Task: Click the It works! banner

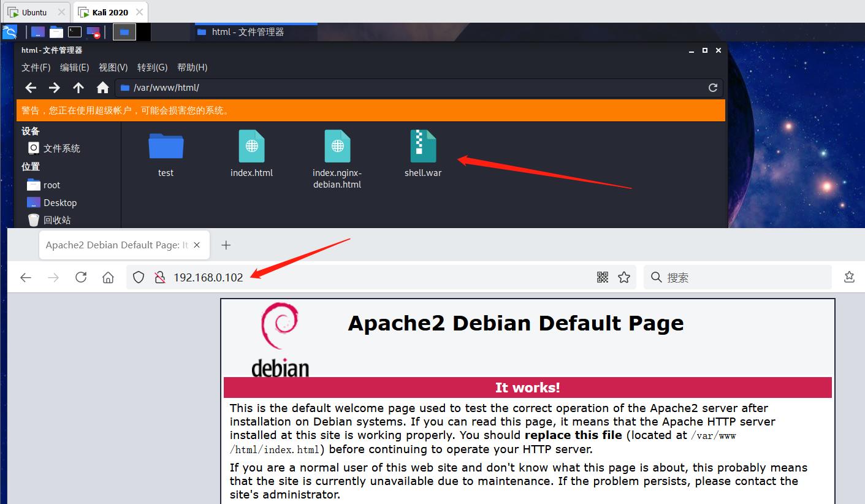Action: click(528, 388)
